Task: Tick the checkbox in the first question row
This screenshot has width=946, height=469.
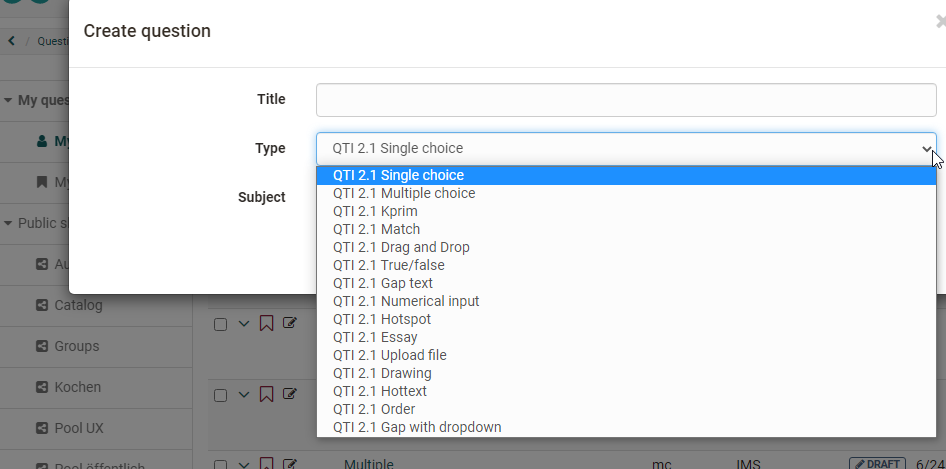Action: (x=220, y=324)
